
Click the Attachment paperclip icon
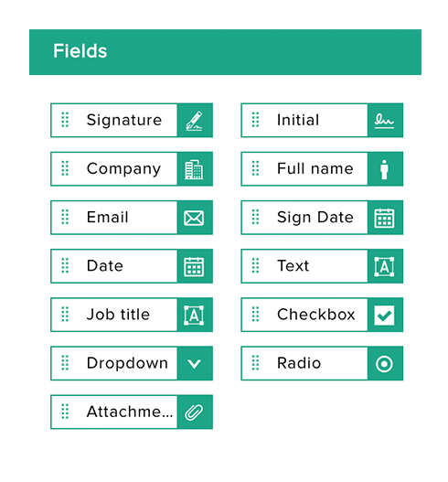(194, 412)
